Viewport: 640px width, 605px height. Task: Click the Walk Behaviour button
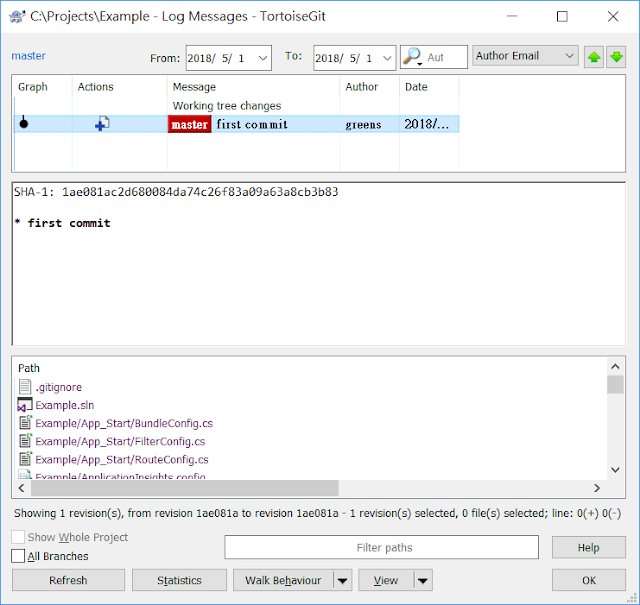click(x=283, y=580)
